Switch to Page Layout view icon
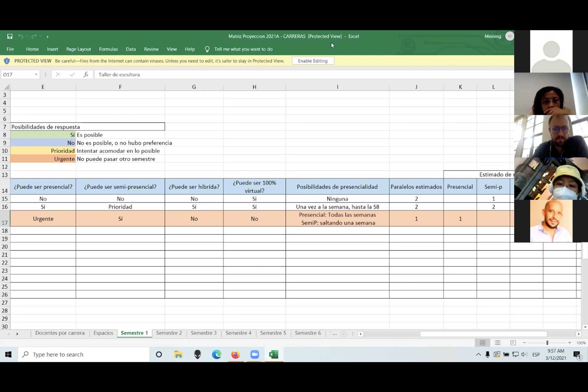 pyautogui.click(x=498, y=343)
